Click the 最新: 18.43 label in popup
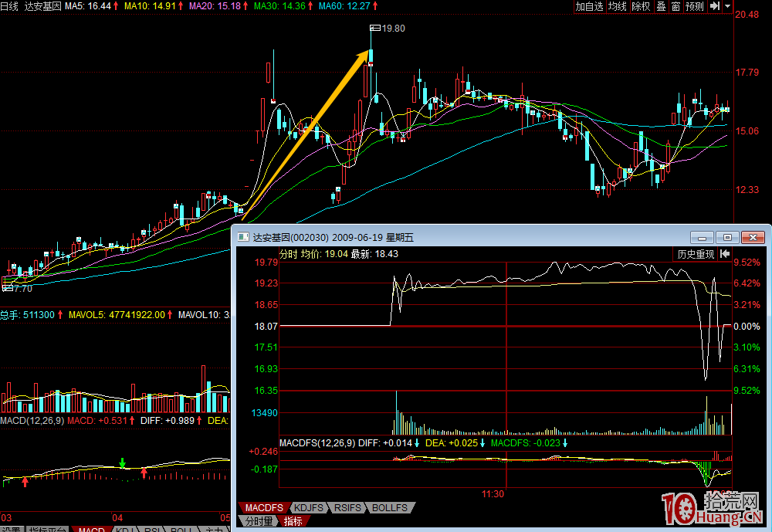This screenshot has height=532, width=772. click(x=374, y=254)
